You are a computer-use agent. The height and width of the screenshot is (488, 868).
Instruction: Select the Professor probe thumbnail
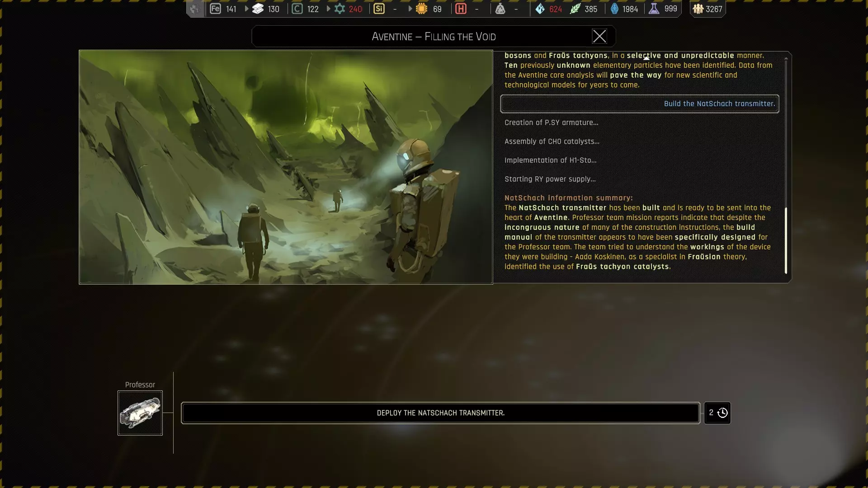tap(140, 413)
